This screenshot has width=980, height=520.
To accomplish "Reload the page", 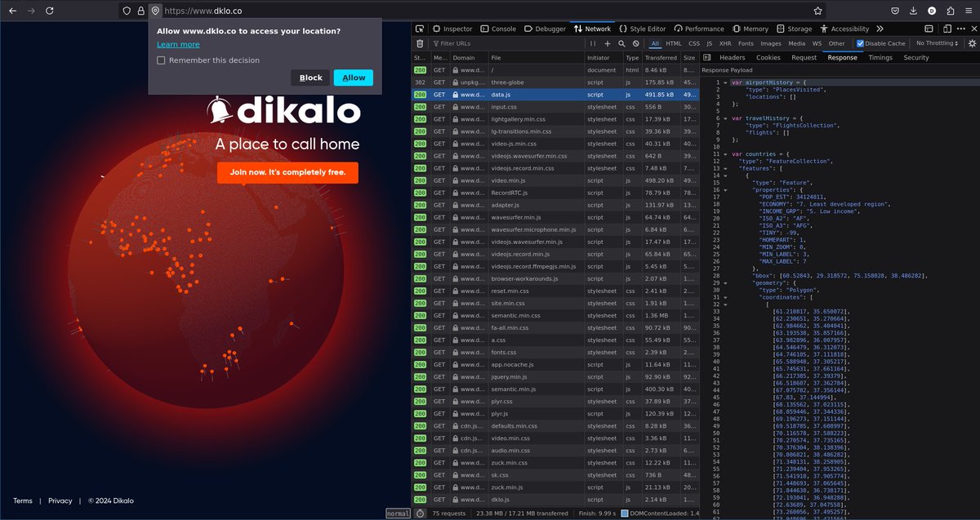I will pos(50,11).
